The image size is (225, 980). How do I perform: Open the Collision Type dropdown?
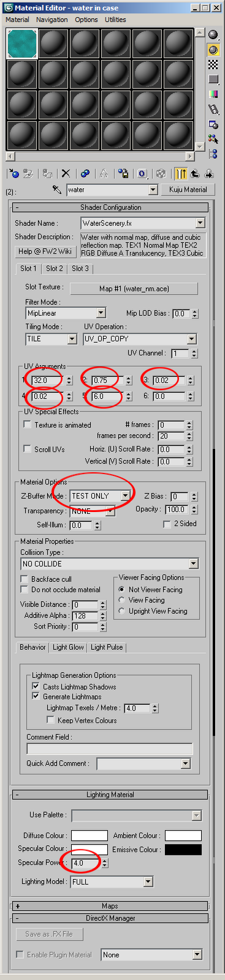110,563
